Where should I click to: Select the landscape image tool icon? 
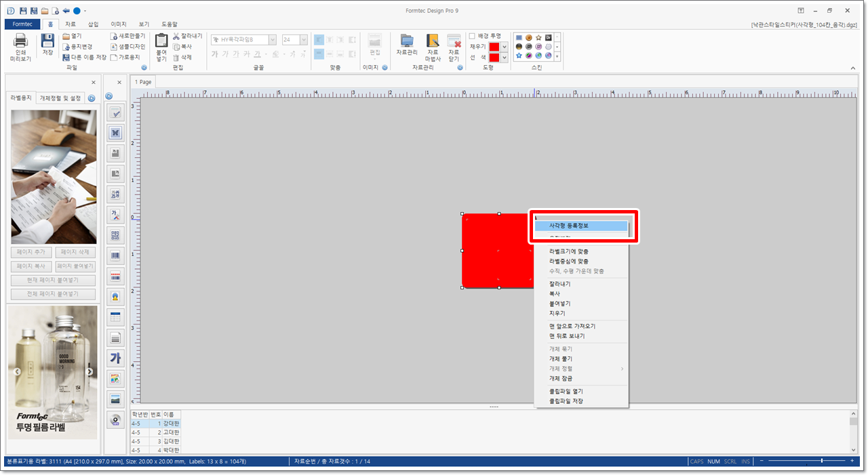coord(115,399)
